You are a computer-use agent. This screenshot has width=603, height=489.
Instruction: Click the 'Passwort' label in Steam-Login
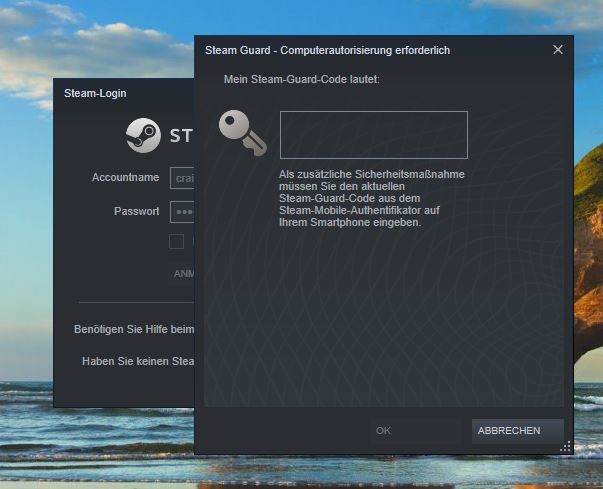[137, 211]
